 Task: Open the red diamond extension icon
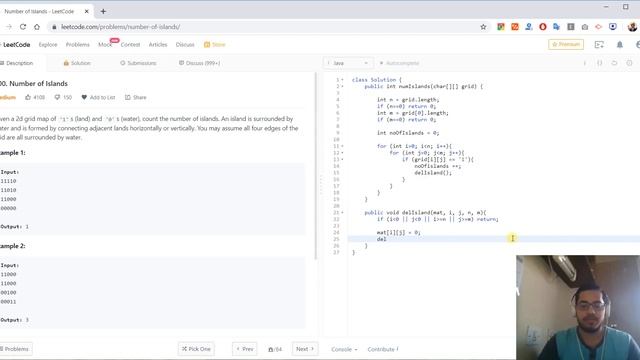point(598,27)
